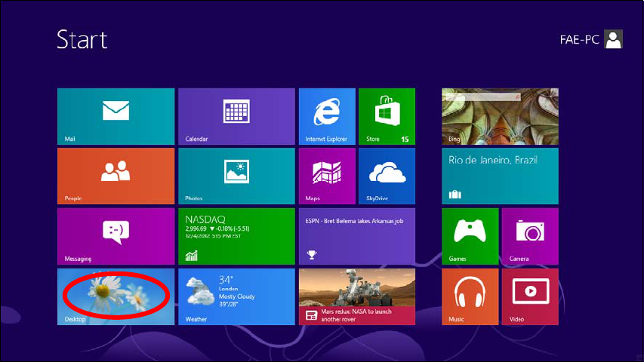Screen dimensions: 644x362
Task: Click the FAE-PC user account picture
Action: pos(613,39)
